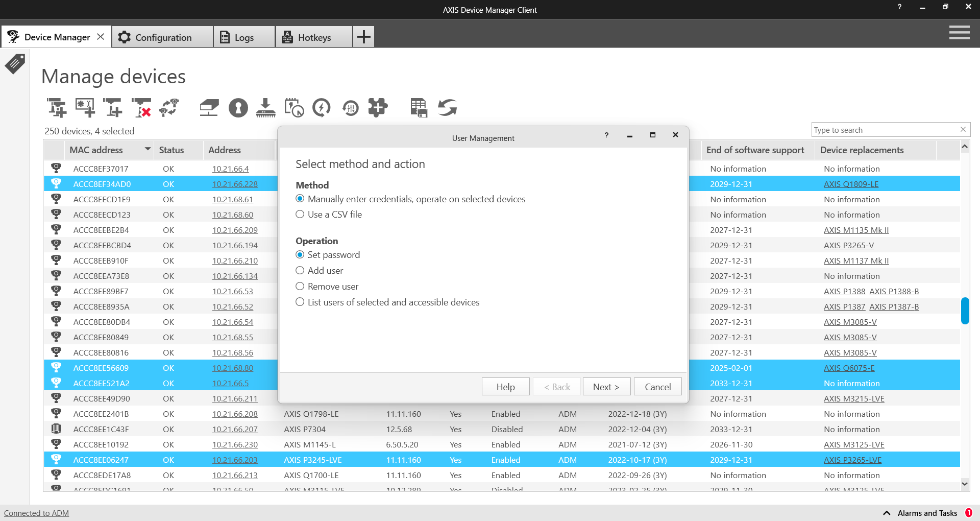Expand Alarms and Tasks panel chevron
The width and height of the screenshot is (980, 521).
click(887, 513)
